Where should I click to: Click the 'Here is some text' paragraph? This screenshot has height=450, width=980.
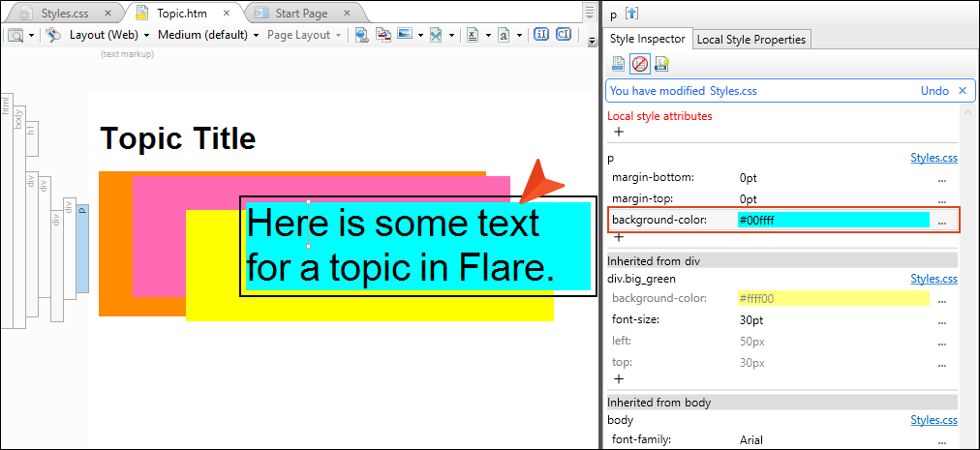pos(417,246)
